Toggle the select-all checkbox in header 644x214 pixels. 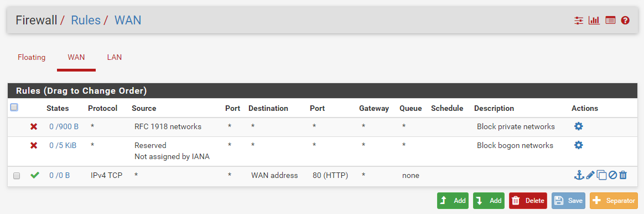(14, 108)
